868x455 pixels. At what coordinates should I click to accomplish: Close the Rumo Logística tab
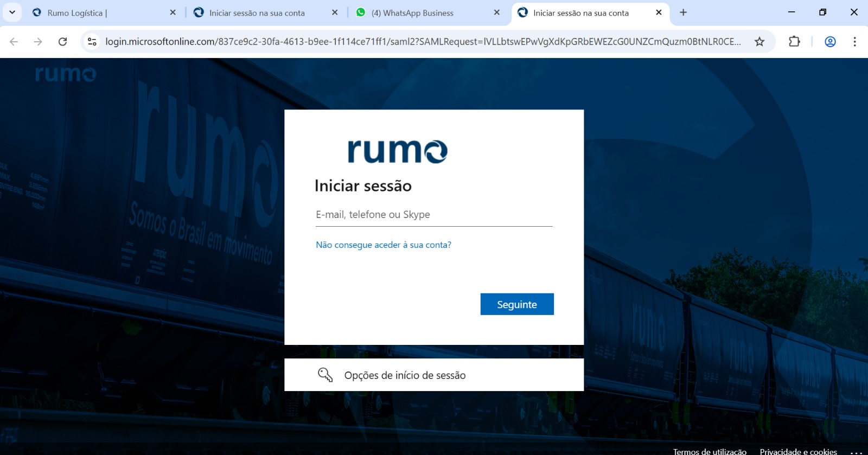(173, 12)
